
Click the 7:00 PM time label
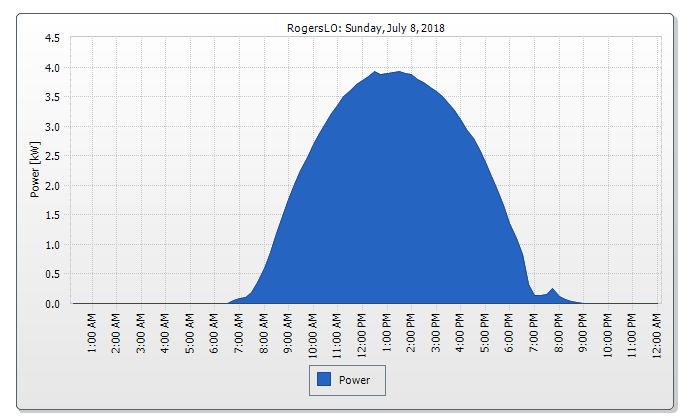pyautogui.click(x=534, y=333)
